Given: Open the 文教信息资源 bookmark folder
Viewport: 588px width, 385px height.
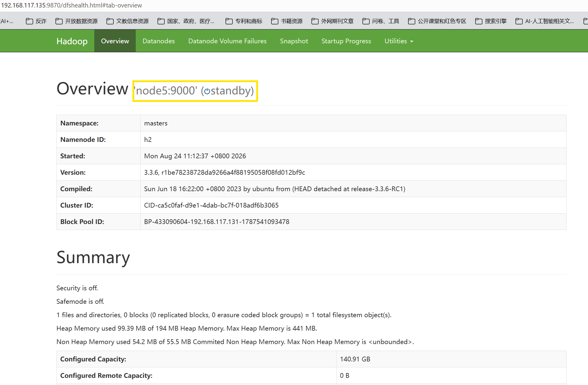Looking at the screenshot, I should coord(128,21).
